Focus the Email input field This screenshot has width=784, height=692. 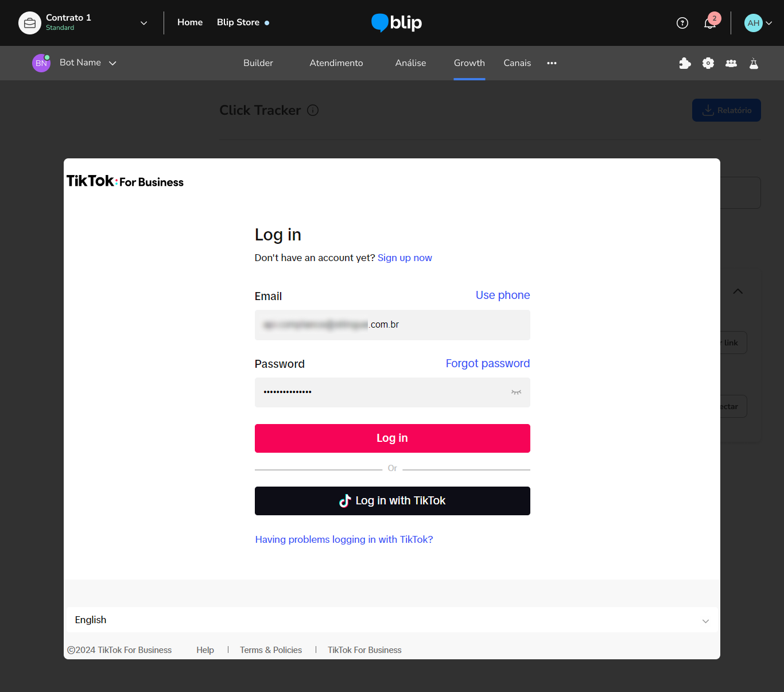click(x=393, y=325)
